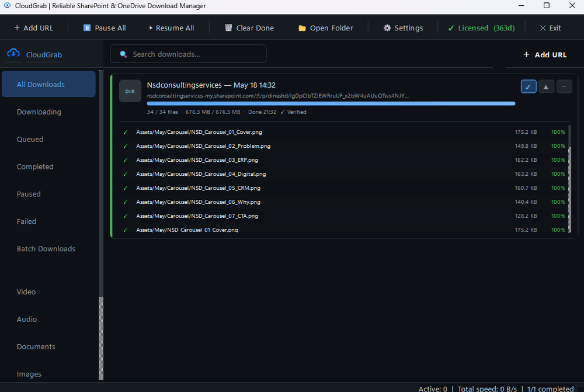Click the download progress bar
The height and width of the screenshot is (392, 584).
[x=331, y=103]
